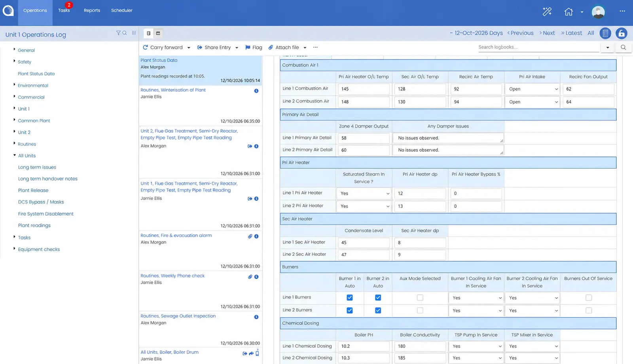
Task: Uncheck Line 2 Burners Burner 1 in Auto
Action: point(350,310)
